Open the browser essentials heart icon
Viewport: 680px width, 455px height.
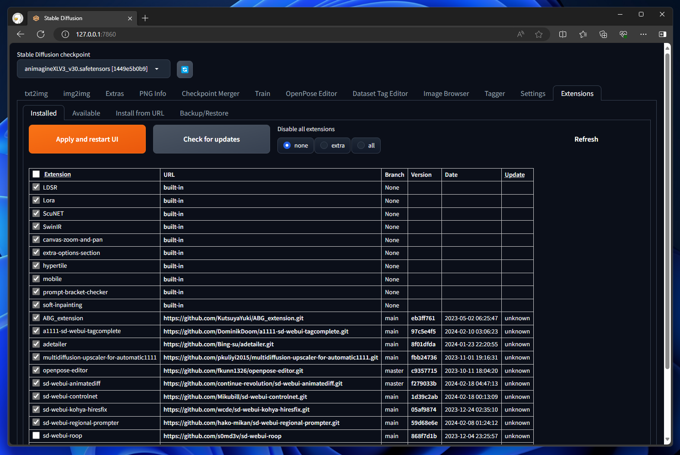coord(623,34)
